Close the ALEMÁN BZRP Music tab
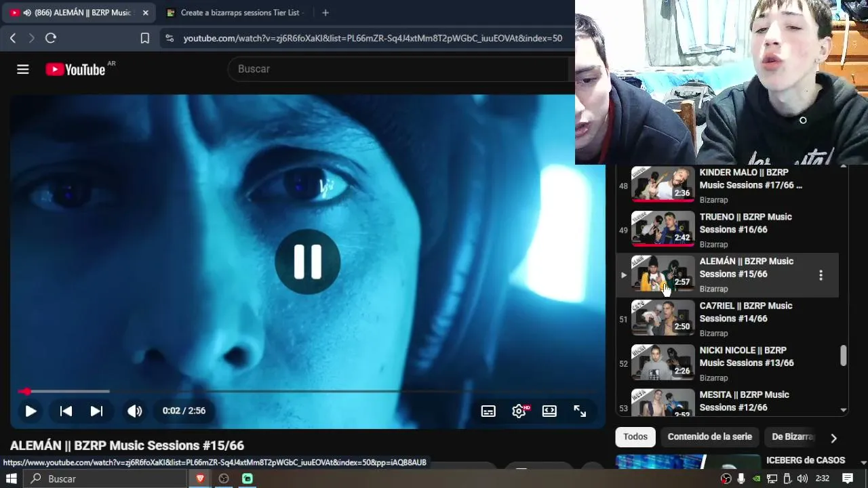The height and width of the screenshot is (488, 868). [145, 13]
